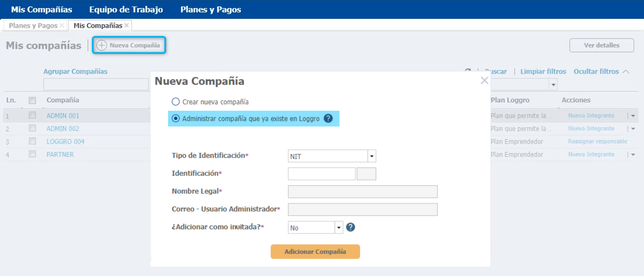Toggle the select-all checkbox in table header
The image size is (644, 276).
[32, 101]
